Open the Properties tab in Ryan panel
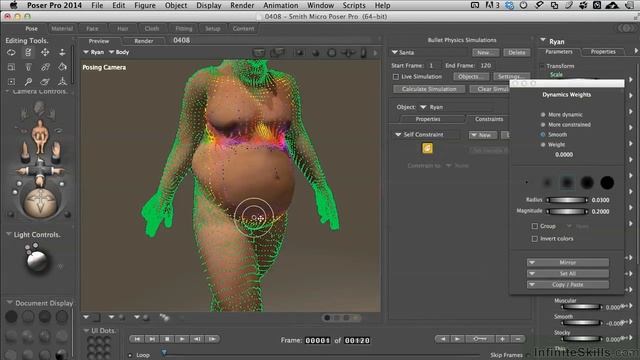Viewport: 640px width, 360px height. (603, 52)
